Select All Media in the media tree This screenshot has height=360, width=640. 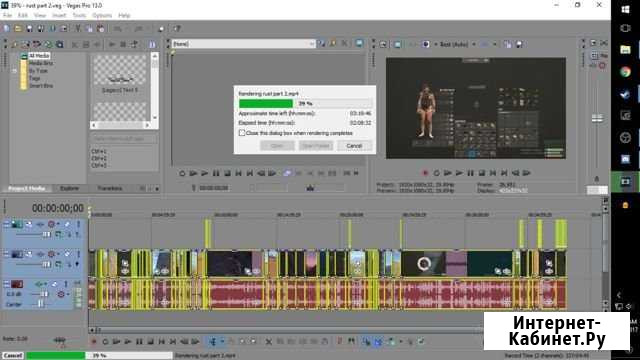coord(39,56)
